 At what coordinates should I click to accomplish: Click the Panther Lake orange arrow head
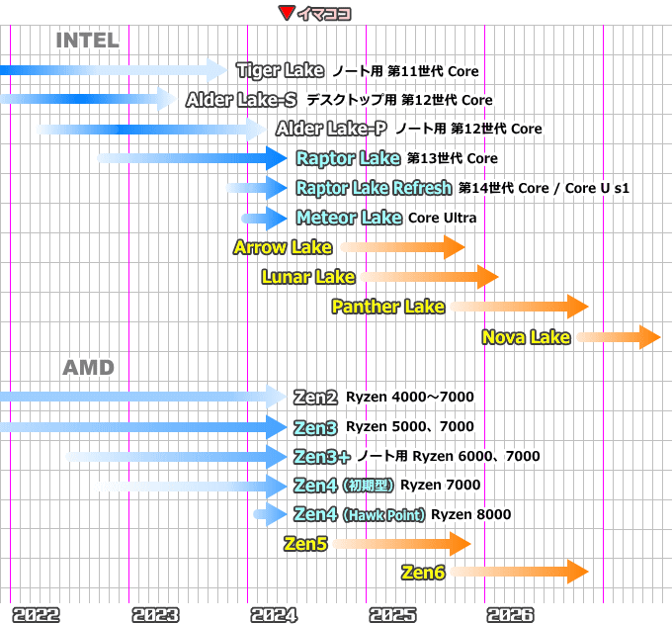click(x=578, y=307)
